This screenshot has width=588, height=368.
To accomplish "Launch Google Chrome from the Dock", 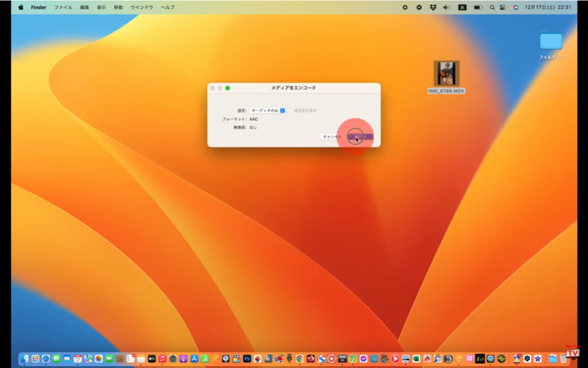I will [300, 359].
